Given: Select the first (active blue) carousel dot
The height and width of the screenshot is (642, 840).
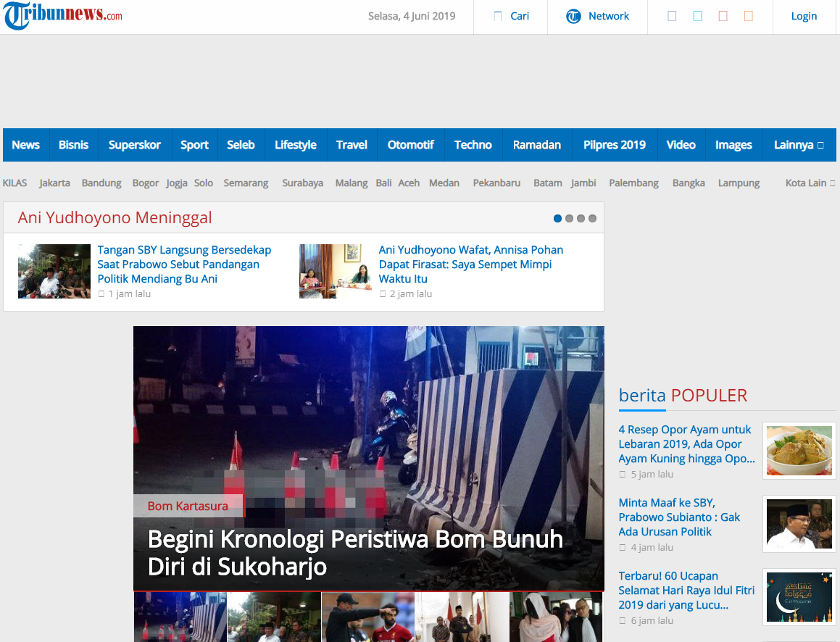Looking at the screenshot, I should [x=557, y=218].
